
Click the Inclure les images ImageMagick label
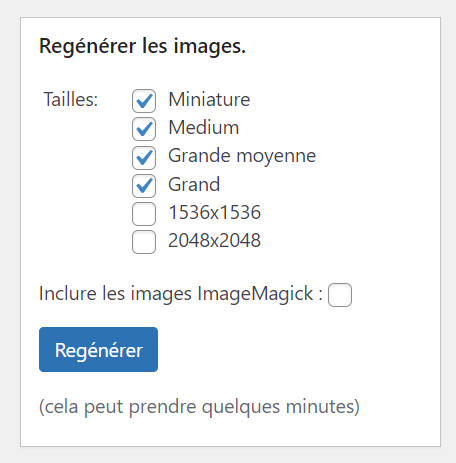pyautogui.click(x=181, y=294)
